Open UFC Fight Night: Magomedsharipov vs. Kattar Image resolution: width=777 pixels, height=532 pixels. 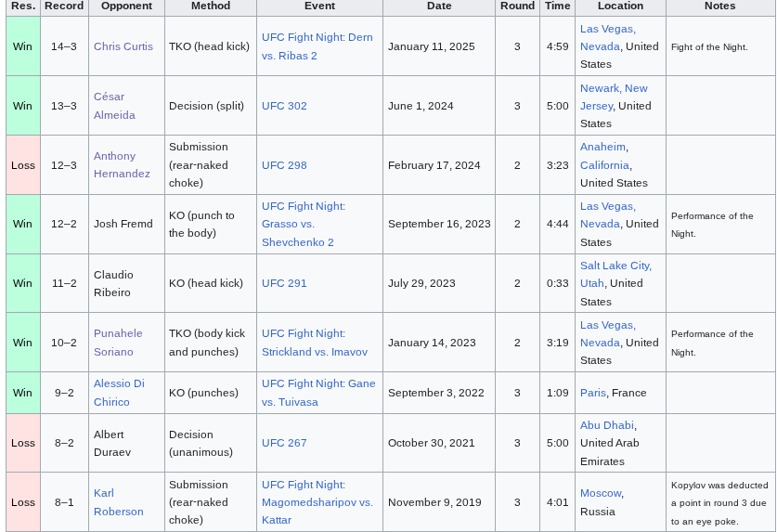point(317,502)
